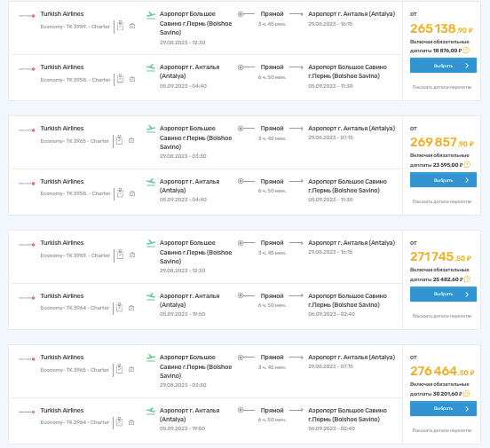Click the hand-luggage icon on TK 3958 in the 269 857,90 ₽ offer

132,193
